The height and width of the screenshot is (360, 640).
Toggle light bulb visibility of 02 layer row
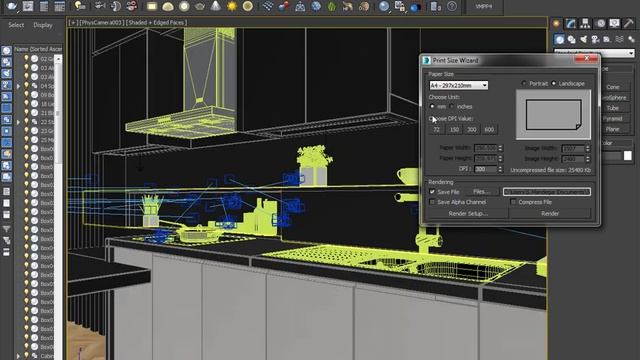coord(27,59)
